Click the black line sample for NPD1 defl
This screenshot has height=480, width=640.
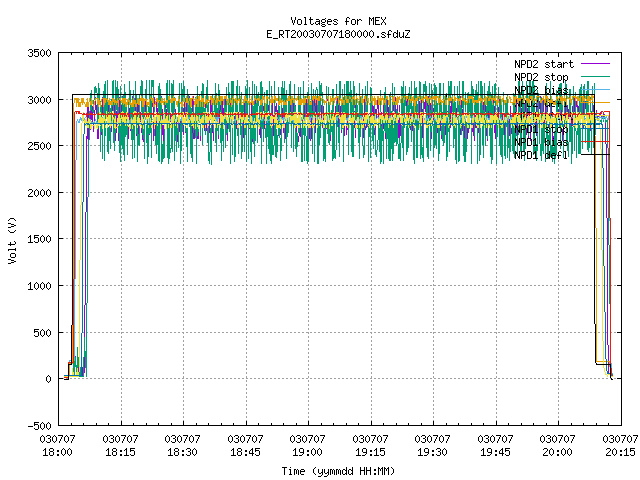click(596, 155)
